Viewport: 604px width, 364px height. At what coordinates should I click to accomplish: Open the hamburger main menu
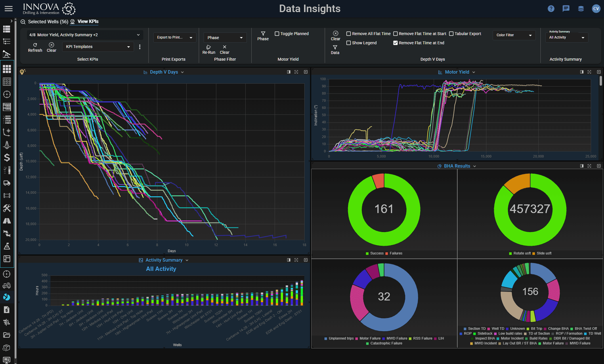pos(9,9)
